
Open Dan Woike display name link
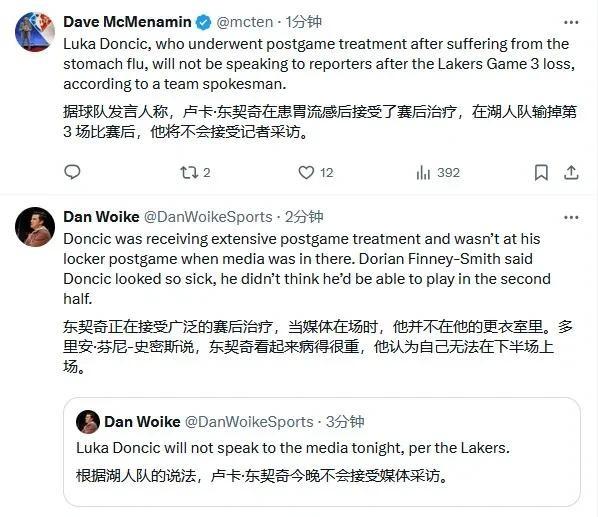tap(101, 217)
